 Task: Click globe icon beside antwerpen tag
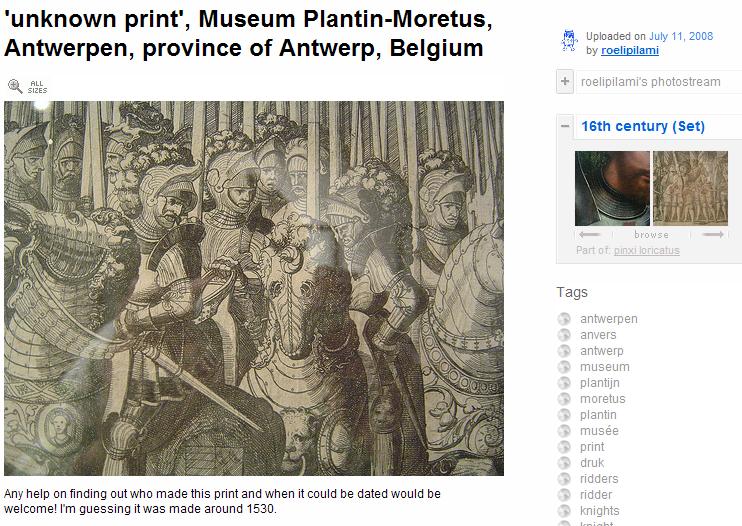point(564,319)
